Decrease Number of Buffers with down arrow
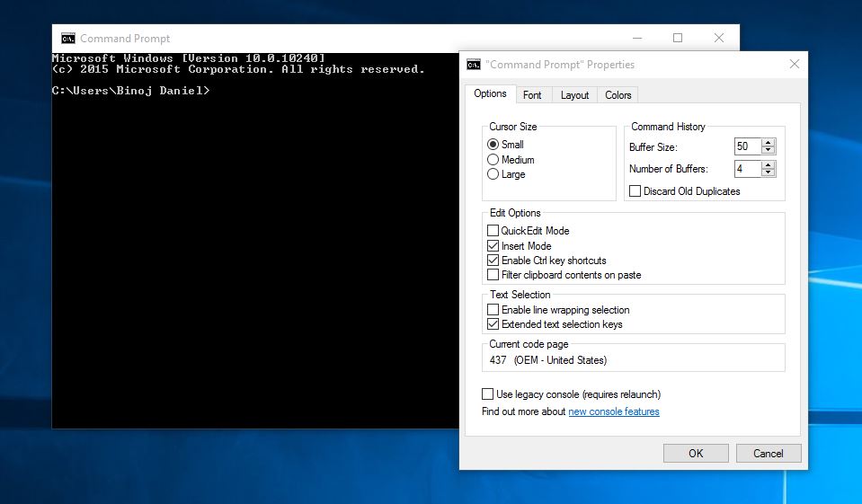Viewport: 862px width, 504px height. pyautogui.click(x=769, y=172)
